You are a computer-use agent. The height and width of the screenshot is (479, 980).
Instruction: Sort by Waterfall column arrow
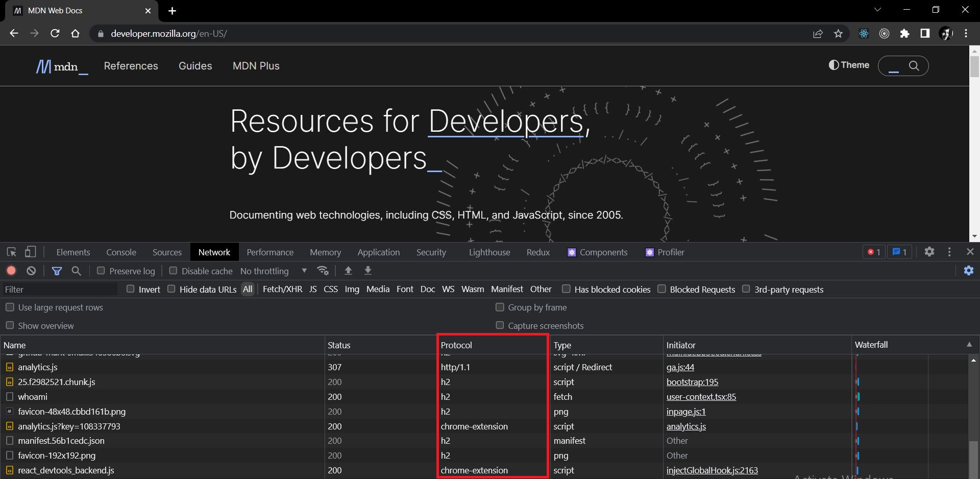click(969, 345)
